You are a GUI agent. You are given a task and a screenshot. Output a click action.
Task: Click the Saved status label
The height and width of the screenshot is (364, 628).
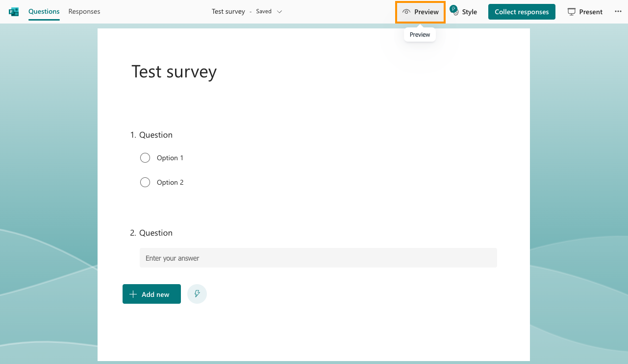[264, 12]
